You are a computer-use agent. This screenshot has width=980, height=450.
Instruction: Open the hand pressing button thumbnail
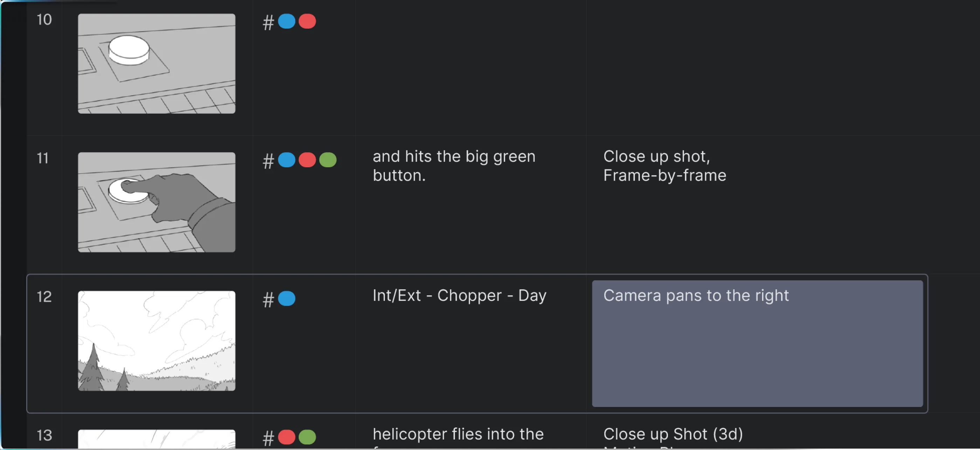pos(156,202)
